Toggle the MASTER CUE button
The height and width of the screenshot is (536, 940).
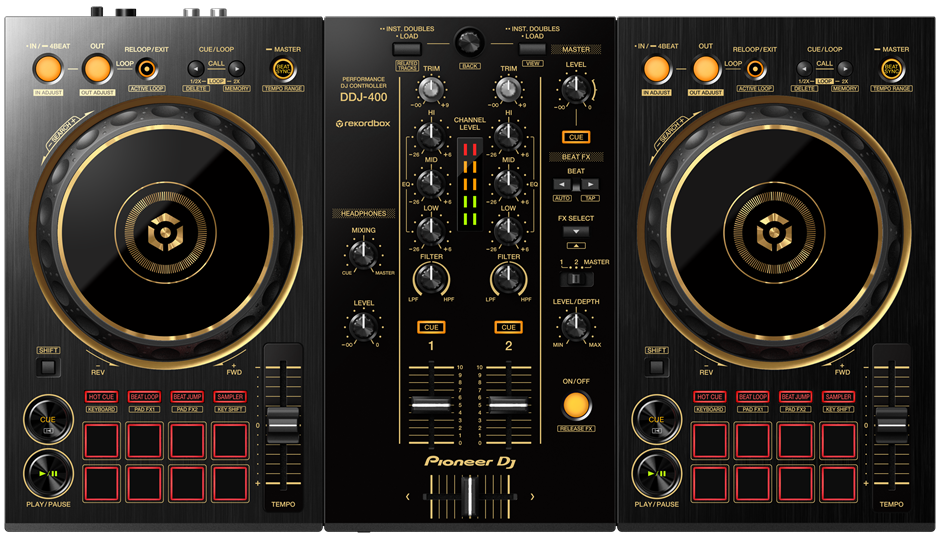576,137
